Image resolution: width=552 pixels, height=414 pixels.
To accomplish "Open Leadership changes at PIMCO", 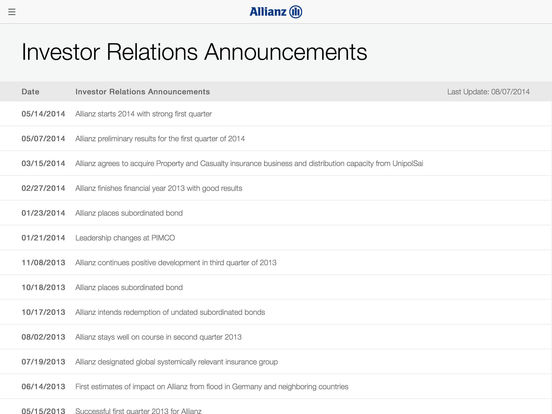I will click(276, 238).
